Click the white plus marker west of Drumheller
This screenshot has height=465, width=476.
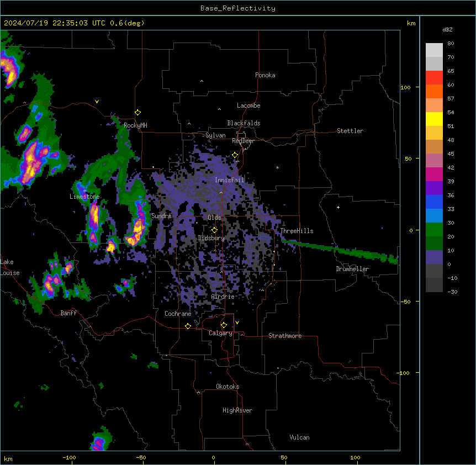coord(338,207)
